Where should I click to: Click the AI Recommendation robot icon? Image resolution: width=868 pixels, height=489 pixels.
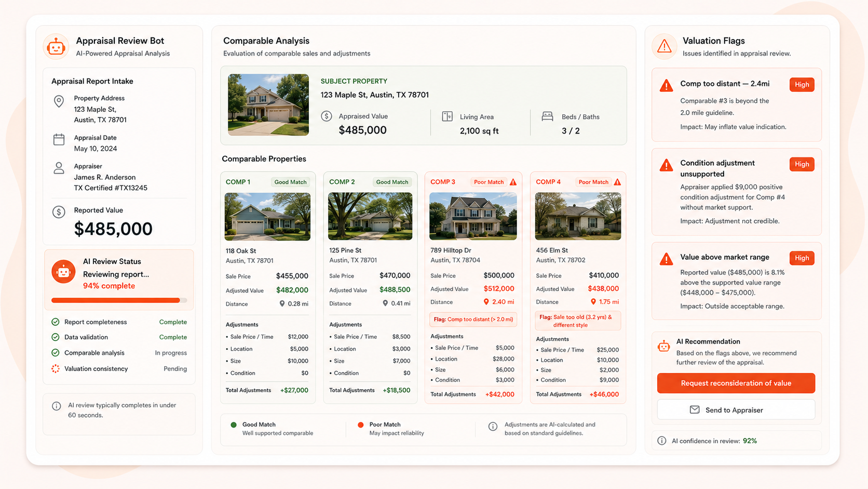[x=663, y=346]
